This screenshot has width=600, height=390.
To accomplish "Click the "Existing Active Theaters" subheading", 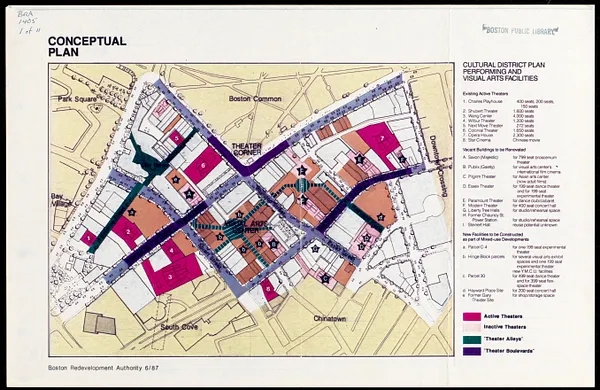I will pyautogui.click(x=485, y=93).
